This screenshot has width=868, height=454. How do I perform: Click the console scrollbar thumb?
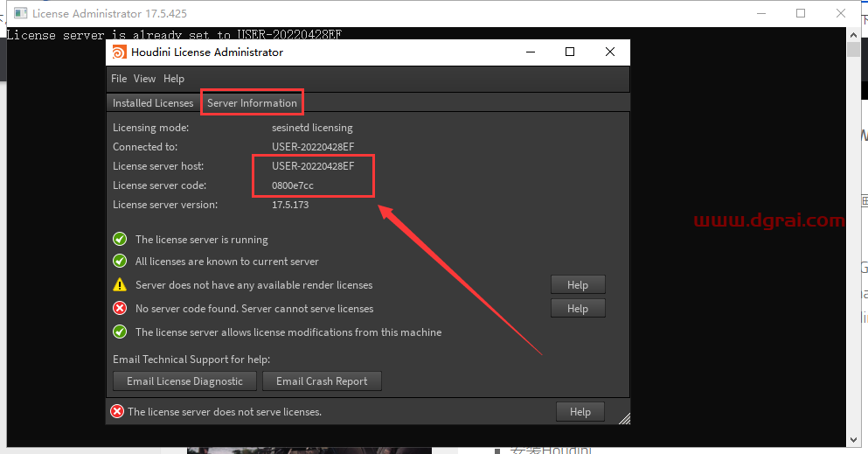(x=853, y=49)
